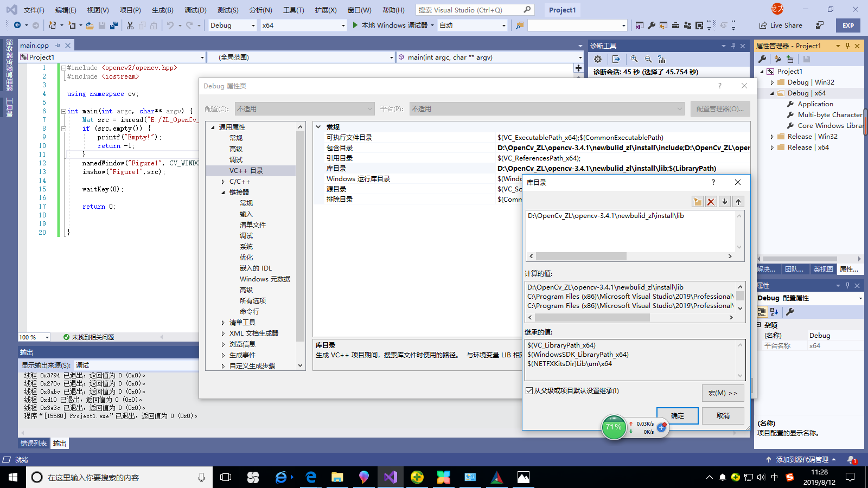
Task: Delete the selected line in 库目录 dialog
Action: 711,202
